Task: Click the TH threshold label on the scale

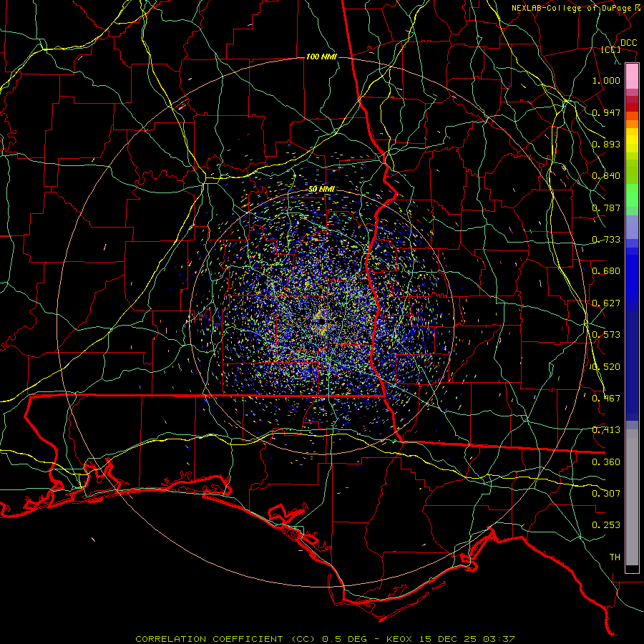Action: point(615,557)
